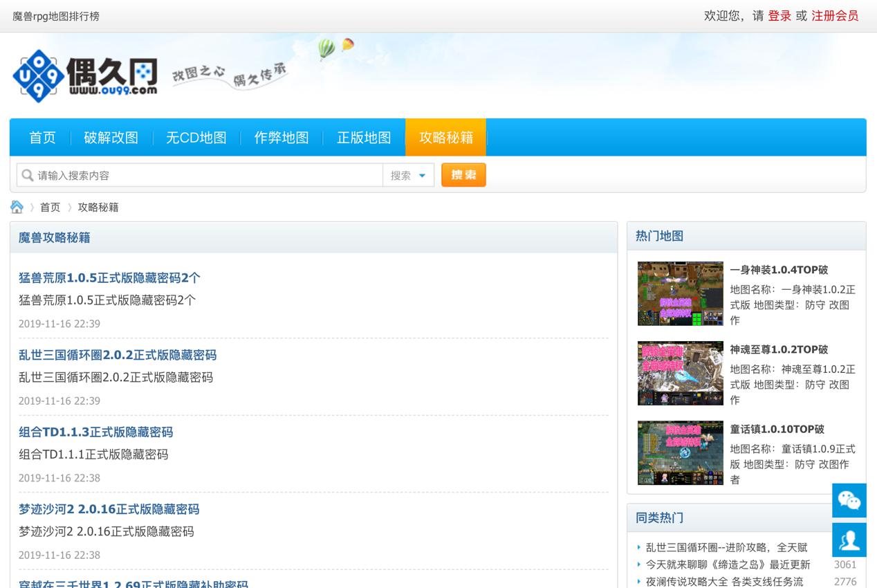Go to 作弊地图 section
Screen dimensions: 877x588
pos(281,138)
